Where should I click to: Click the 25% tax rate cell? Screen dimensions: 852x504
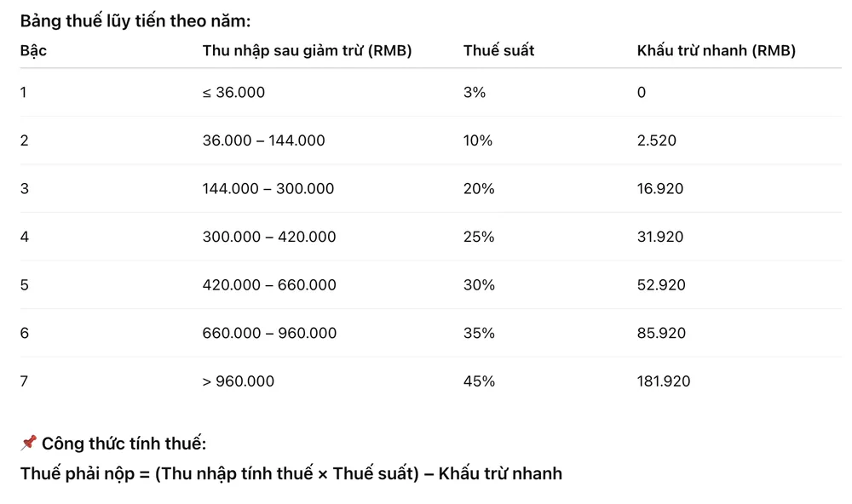(x=479, y=237)
